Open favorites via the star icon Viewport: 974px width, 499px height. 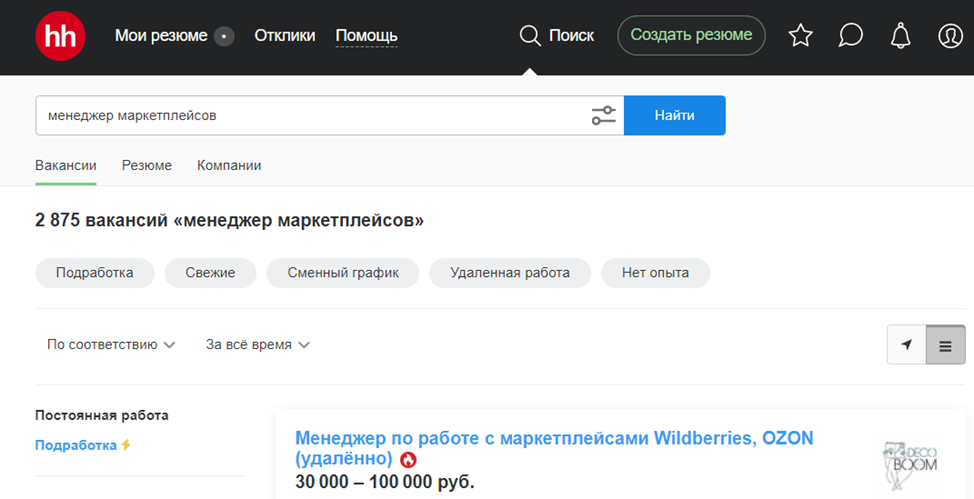click(800, 36)
